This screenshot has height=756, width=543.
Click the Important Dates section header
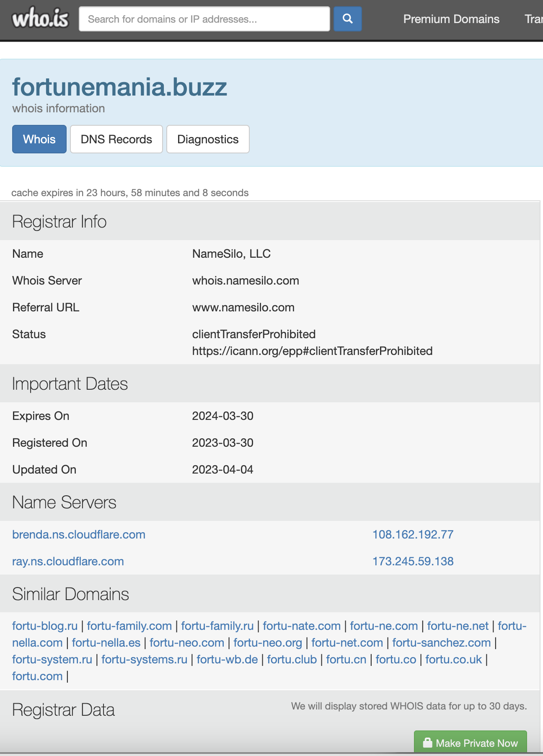70,384
